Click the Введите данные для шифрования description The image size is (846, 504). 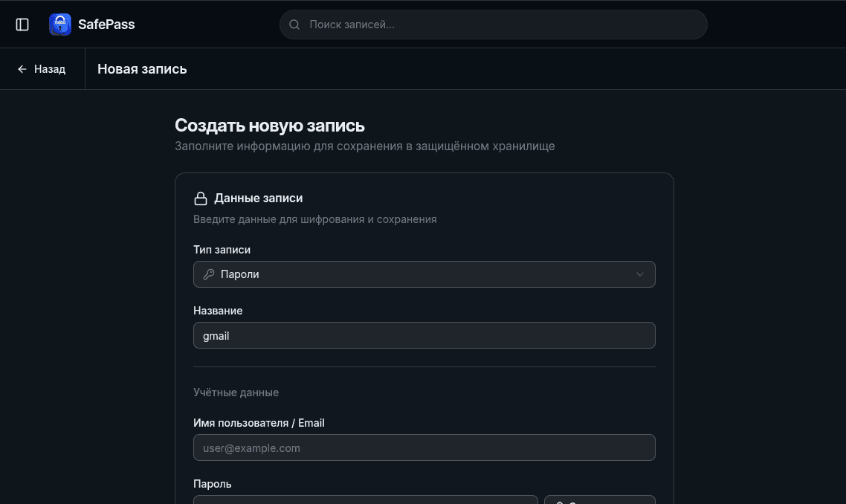click(x=315, y=219)
